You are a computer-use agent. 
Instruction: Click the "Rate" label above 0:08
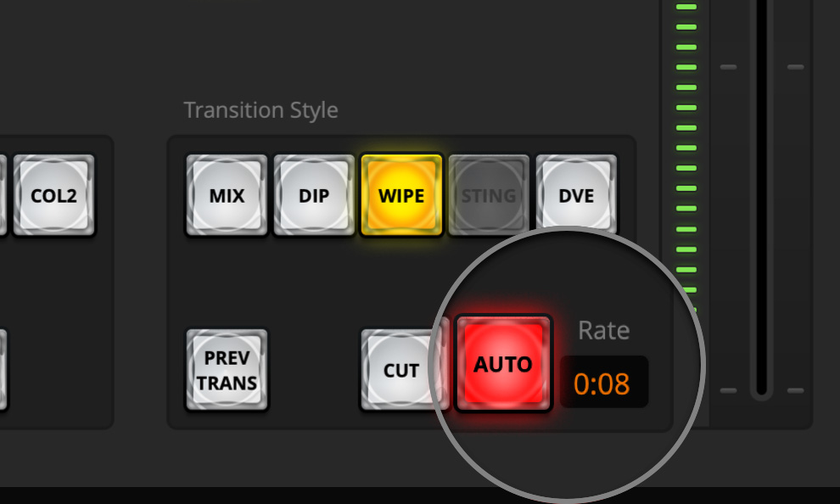603,330
